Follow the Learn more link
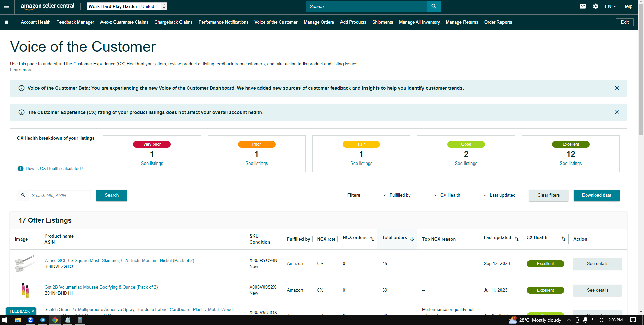644x325 pixels. pos(21,70)
